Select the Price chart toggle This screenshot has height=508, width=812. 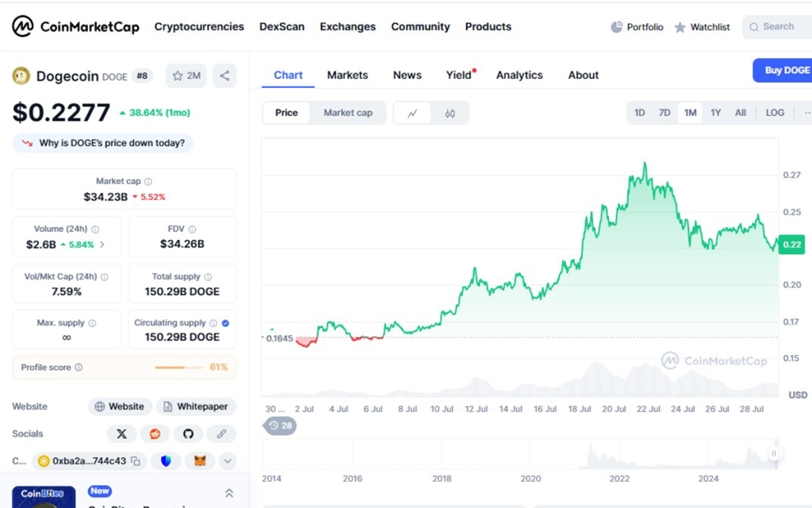pos(286,113)
